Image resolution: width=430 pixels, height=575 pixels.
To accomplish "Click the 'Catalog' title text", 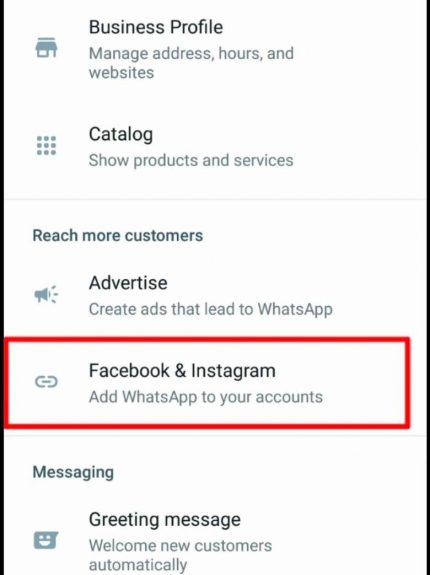I will (121, 135).
